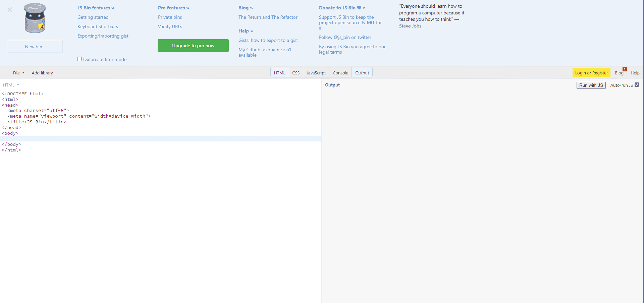
Task: Open Exporting/importing gist link
Action: click(103, 36)
